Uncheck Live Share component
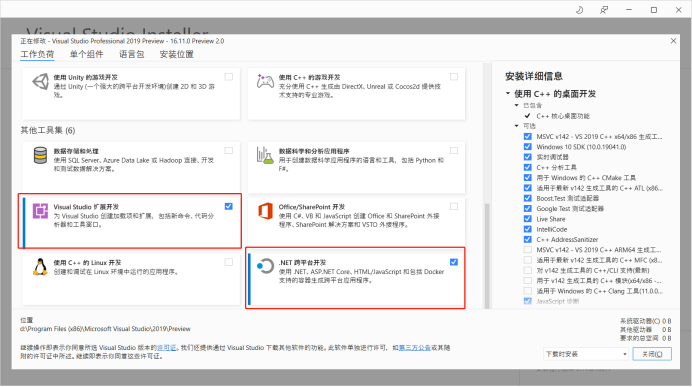692x387 pixels. coord(527,218)
